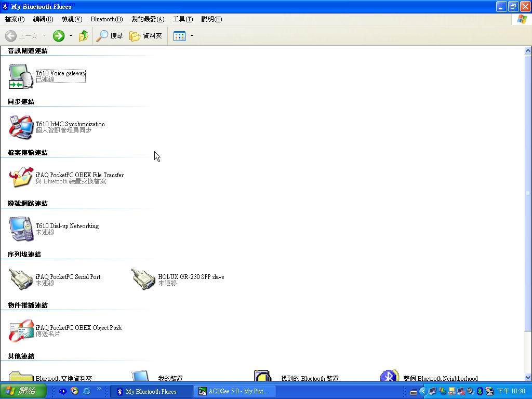Select the HOLUX GR-230 SPP slave icon
The width and height of the screenshot is (532, 399).
143,279
